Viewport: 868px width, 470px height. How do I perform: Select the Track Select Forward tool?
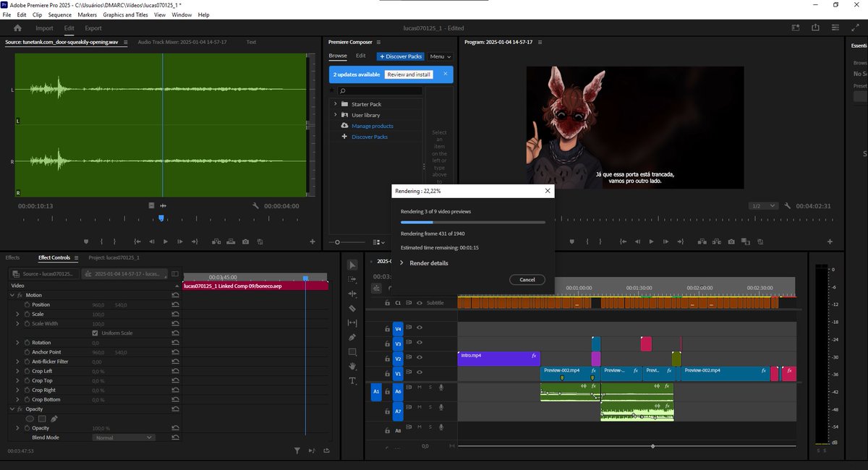click(353, 280)
